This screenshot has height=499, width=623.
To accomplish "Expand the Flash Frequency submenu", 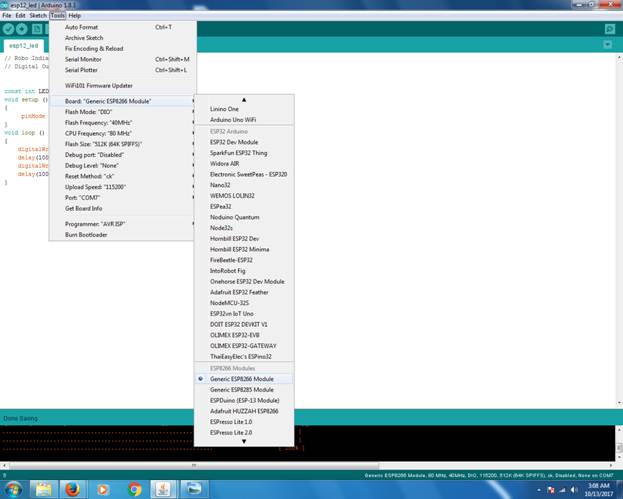I will (122, 122).
